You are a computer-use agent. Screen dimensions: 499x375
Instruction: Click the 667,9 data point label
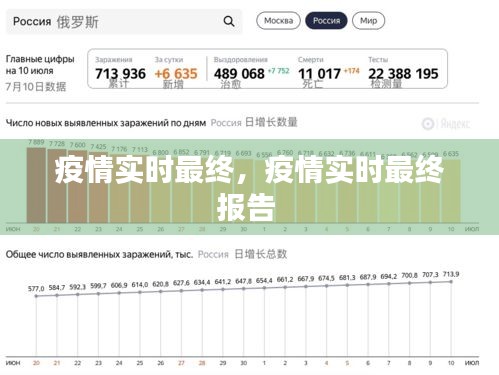tap(306, 279)
